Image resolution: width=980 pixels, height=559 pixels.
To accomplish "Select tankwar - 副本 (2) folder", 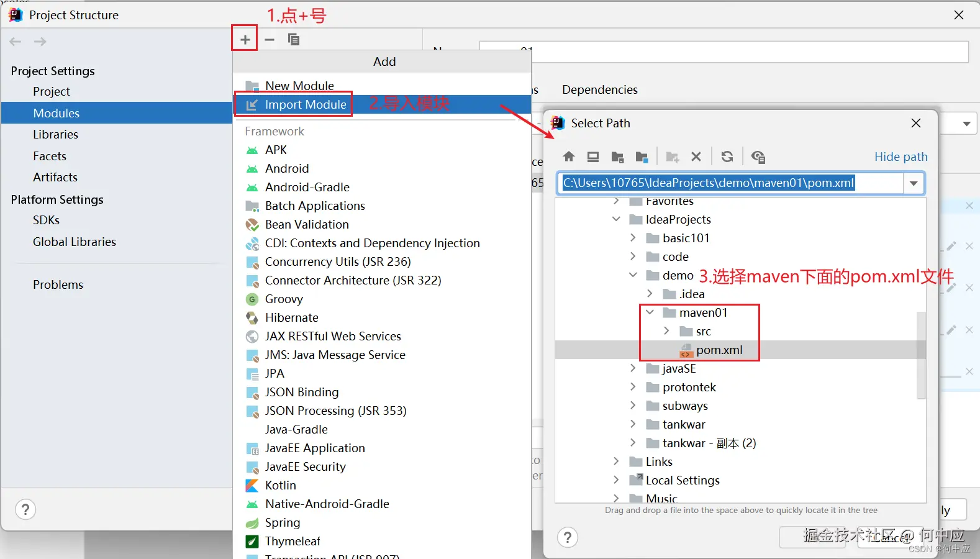I will pyautogui.click(x=709, y=443).
